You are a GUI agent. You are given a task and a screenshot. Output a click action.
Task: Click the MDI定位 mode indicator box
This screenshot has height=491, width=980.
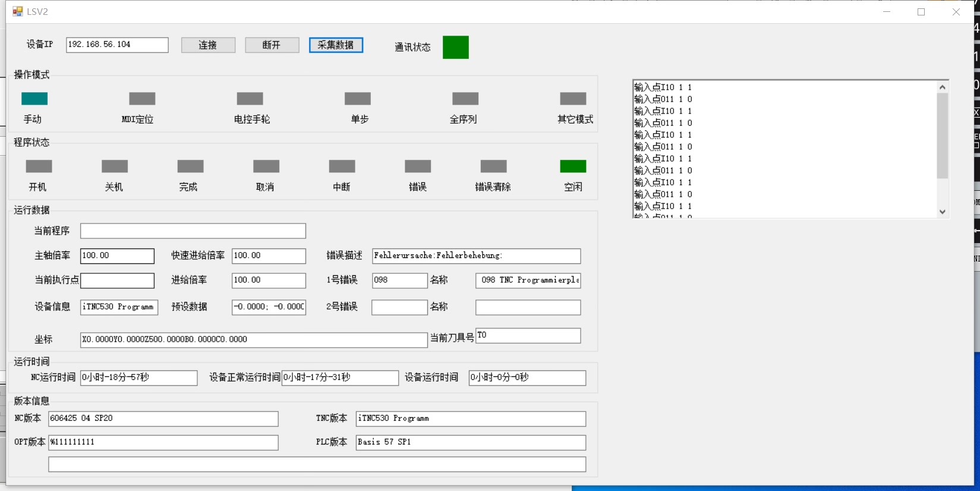[x=142, y=99]
